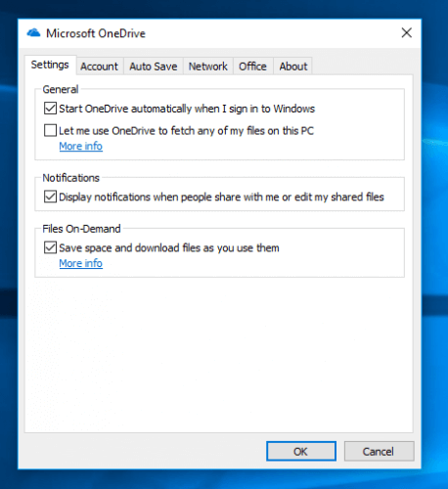This screenshot has height=489, width=448.
Task: Switch to the Network tab
Action: pos(208,67)
